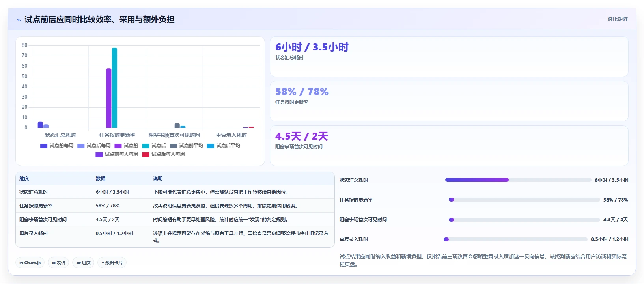Click the 0.5小时 / 1.2小时 table cell
This screenshot has width=644, height=284.
tap(114, 234)
